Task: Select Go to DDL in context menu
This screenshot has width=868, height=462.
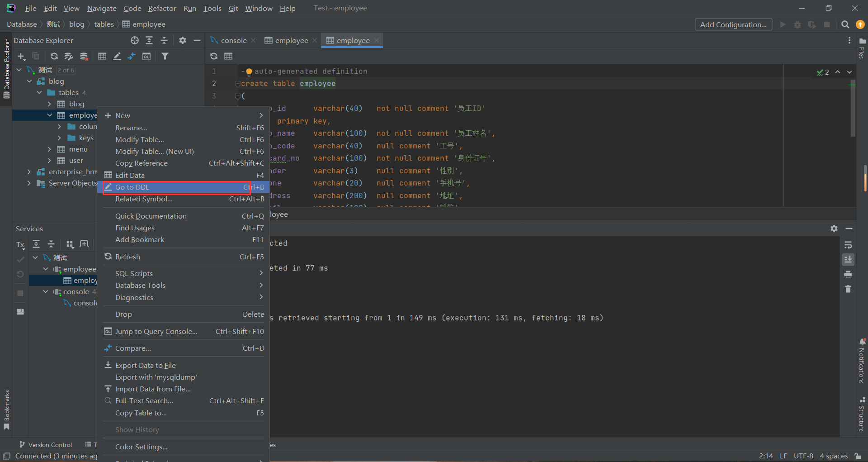Action: click(x=184, y=187)
